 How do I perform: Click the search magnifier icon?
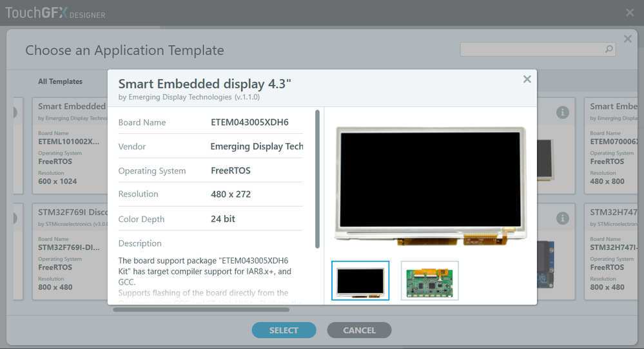(x=609, y=49)
